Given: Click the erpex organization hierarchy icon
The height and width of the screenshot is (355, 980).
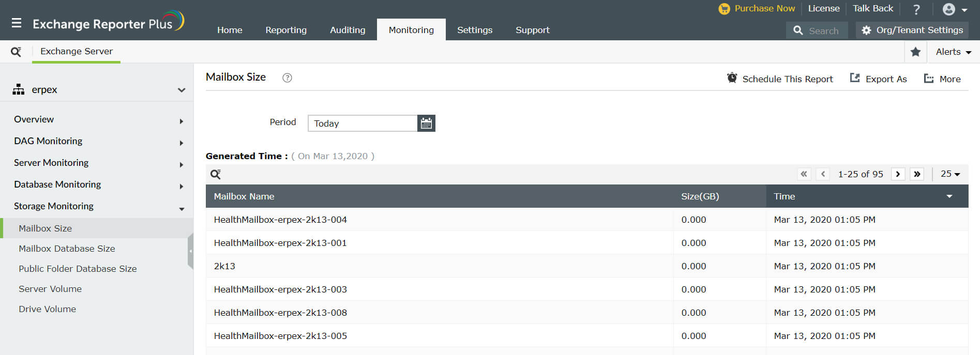Looking at the screenshot, I should pos(19,89).
